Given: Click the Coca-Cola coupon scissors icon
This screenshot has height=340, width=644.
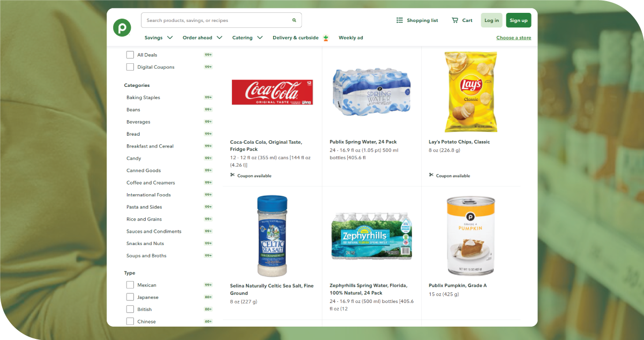Looking at the screenshot, I should point(233,175).
